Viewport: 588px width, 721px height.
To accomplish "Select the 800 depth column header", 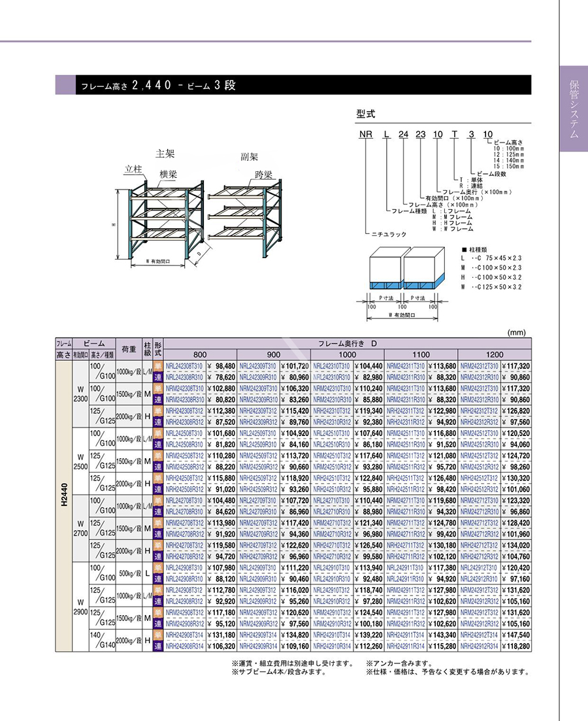I will (x=200, y=354).
